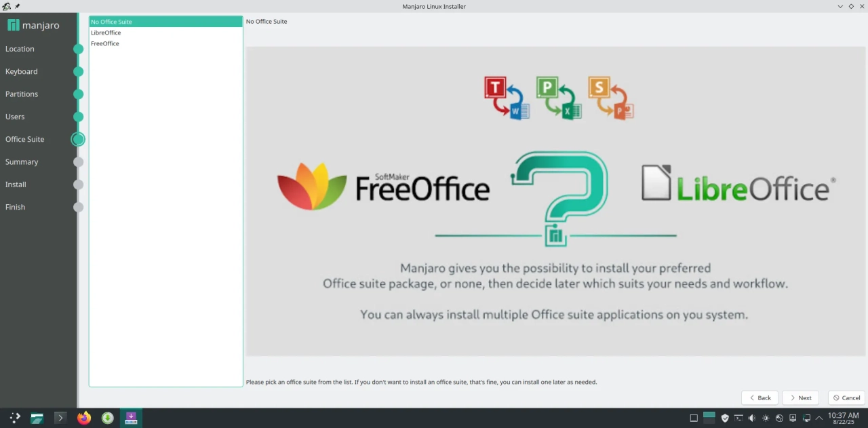Screen dimensions: 868x428
Task: Choose the No Office Suite option
Action: click(111, 22)
